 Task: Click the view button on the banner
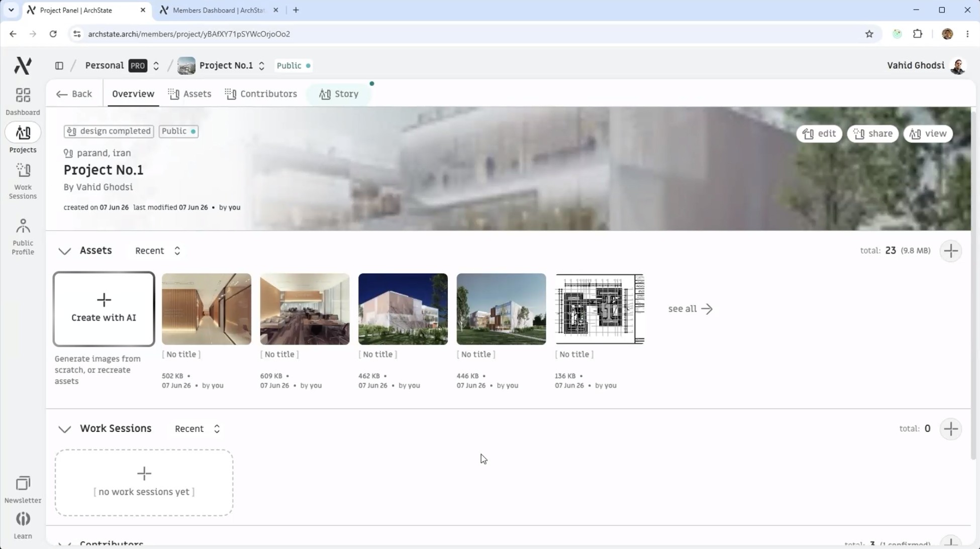click(928, 134)
